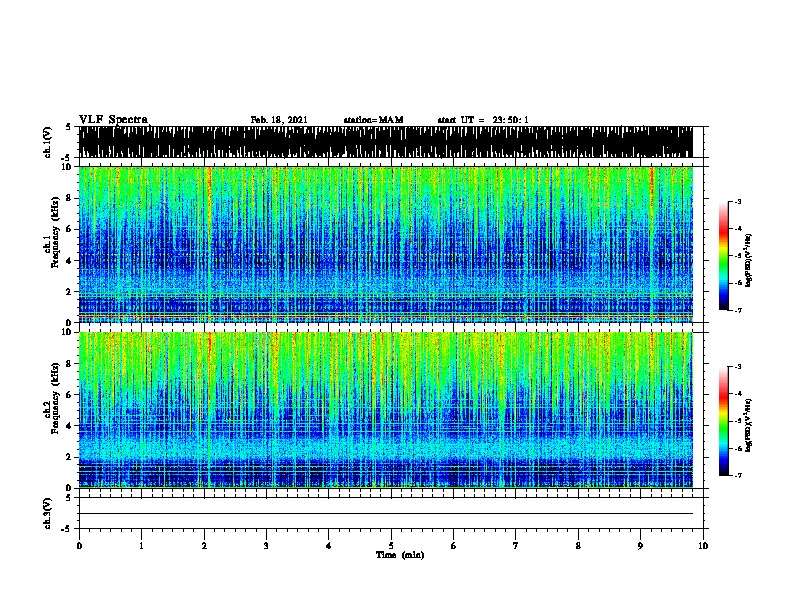Click the "ch.3(V)" axis label
Screen dimensions: 792x612
coord(48,513)
